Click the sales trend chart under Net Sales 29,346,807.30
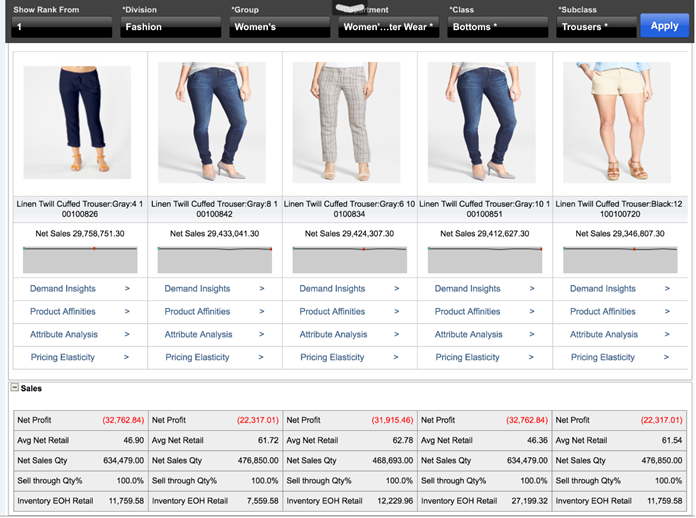This screenshot has width=696, height=518. (620, 260)
